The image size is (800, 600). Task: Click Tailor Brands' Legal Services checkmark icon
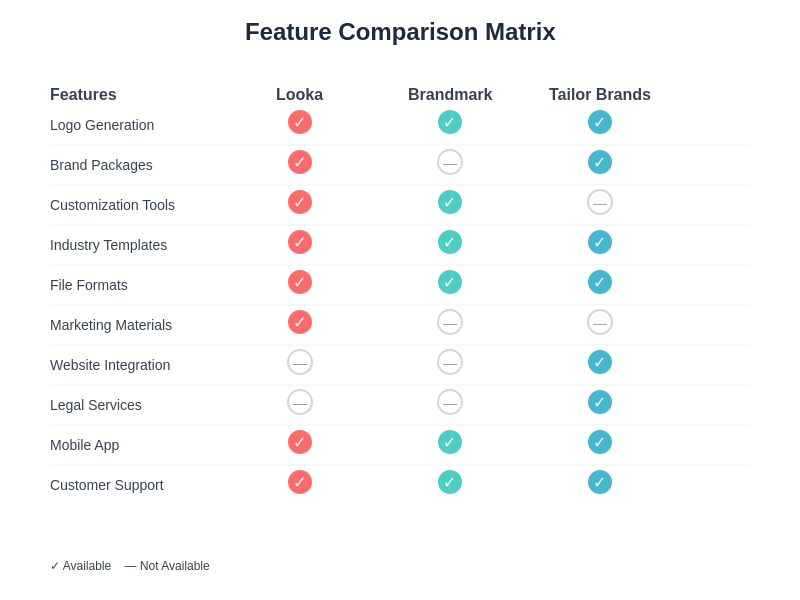(600, 402)
